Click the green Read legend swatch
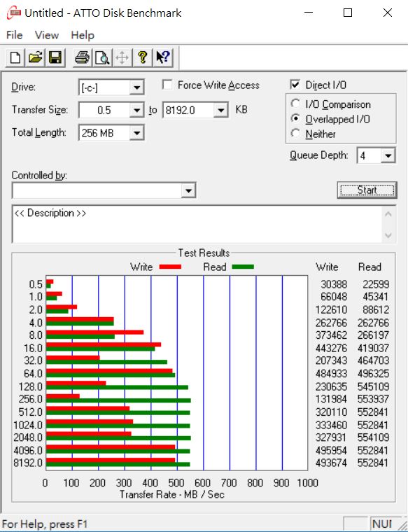This screenshot has width=408, height=532. (243, 267)
